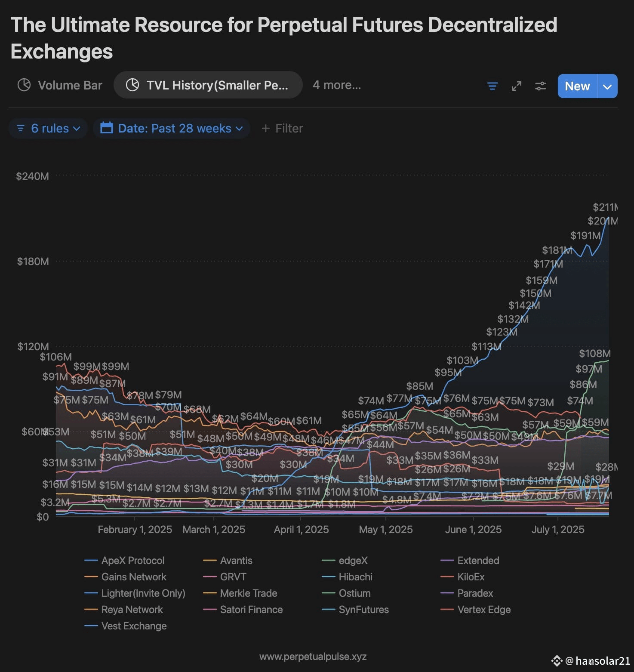Click the filter lines icon in toolbar
Screen dimensions: 634x672
click(492, 86)
